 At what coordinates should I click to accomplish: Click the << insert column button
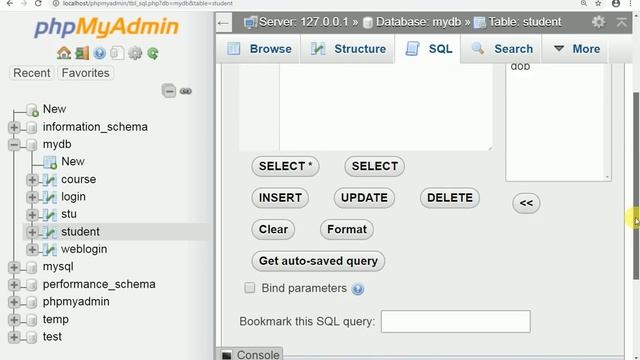(526, 203)
